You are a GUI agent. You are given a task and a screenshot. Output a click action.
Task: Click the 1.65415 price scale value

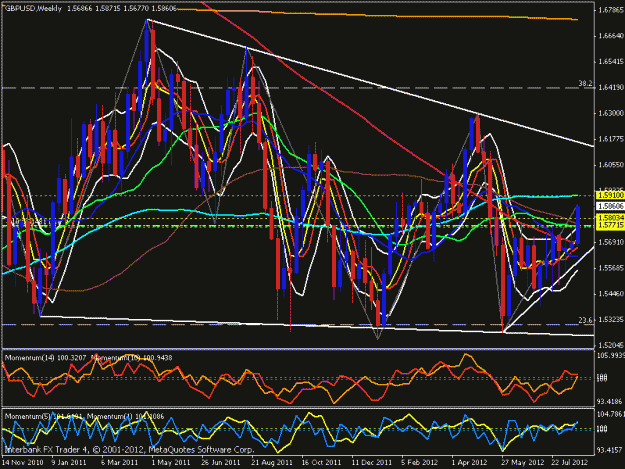pos(611,61)
